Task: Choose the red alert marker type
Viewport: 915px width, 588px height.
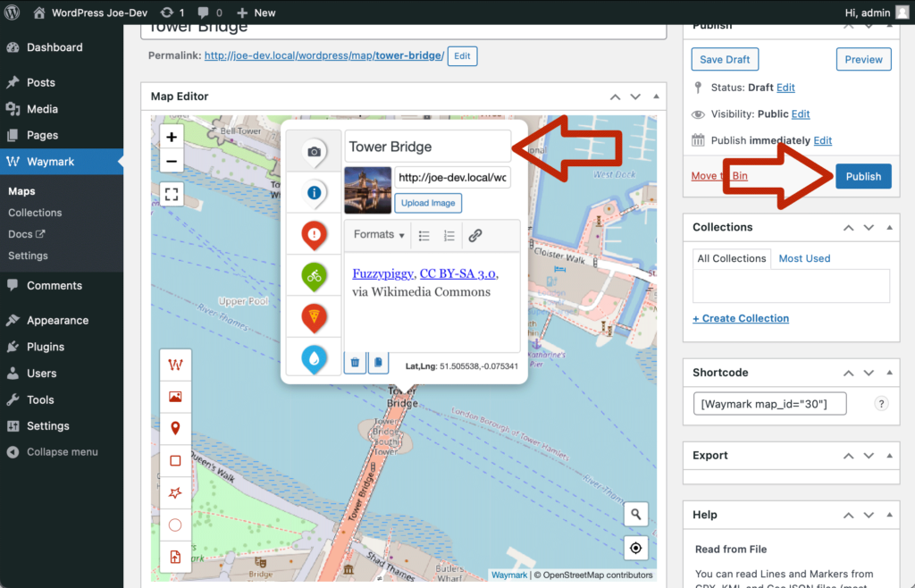Action: (314, 235)
